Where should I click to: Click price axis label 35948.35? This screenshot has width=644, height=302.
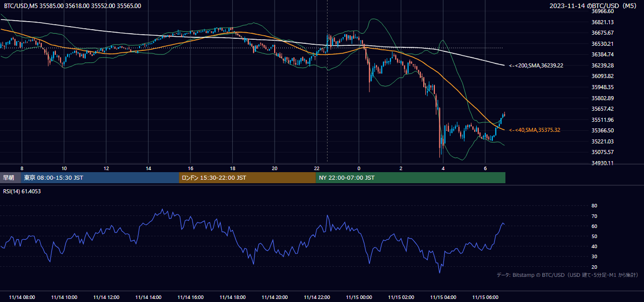(x=602, y=87)
